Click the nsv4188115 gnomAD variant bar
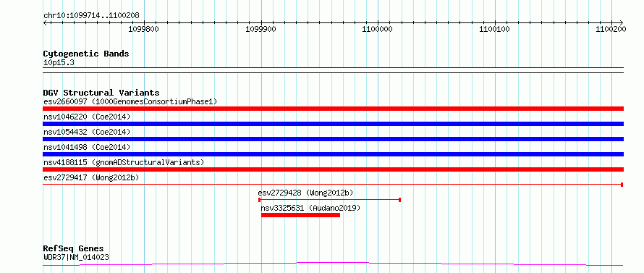 [333, 169]
